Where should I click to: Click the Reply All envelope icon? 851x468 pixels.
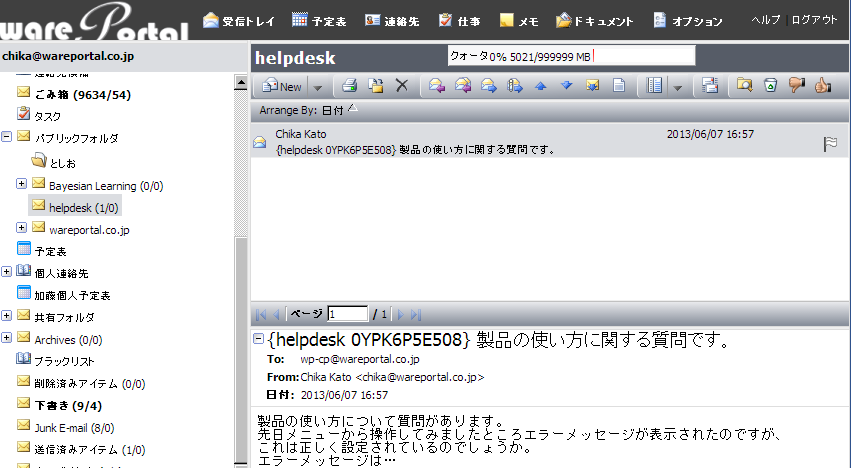[x=463, y=85]
